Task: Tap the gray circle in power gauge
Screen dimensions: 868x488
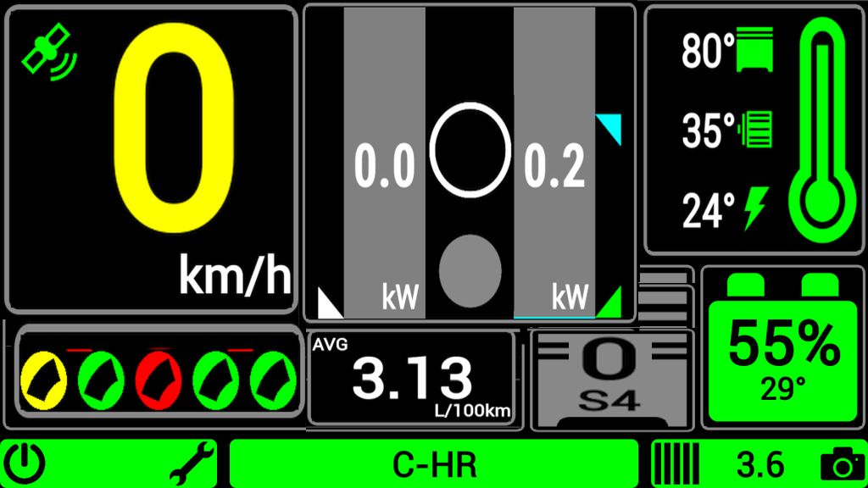Action: coord(470,271)
